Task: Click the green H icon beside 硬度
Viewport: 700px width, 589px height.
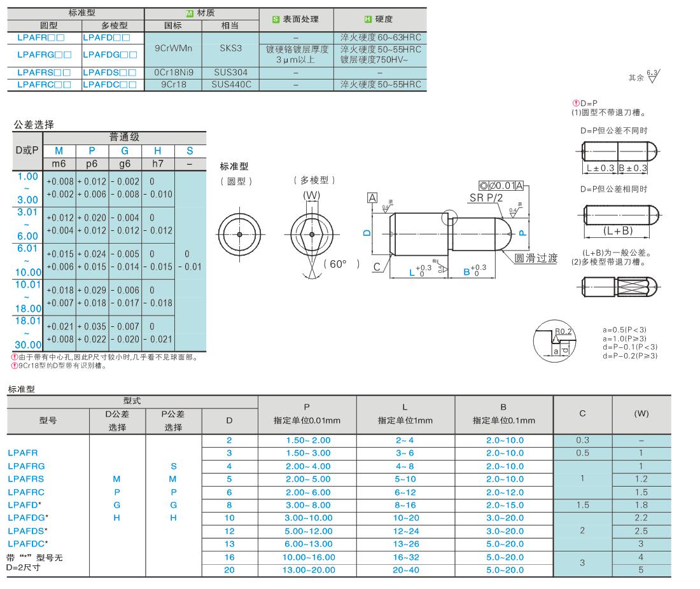Action: point(368,19)
